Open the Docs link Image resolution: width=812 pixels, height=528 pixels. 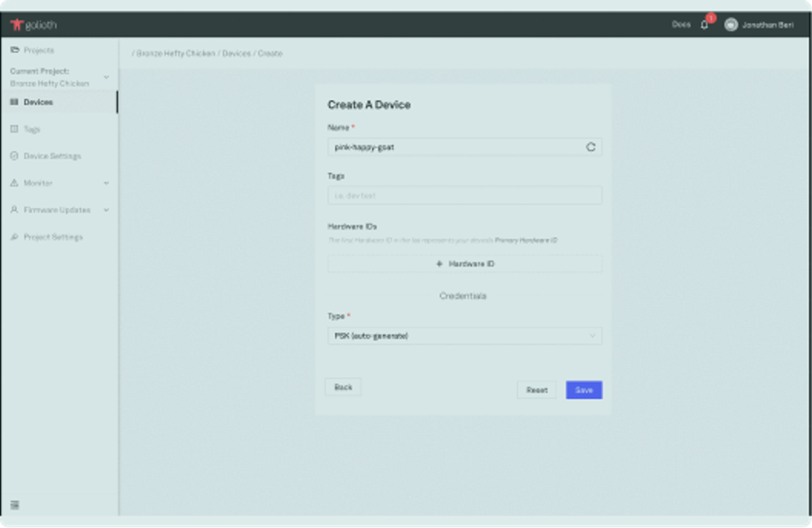[x=681, y=24]
